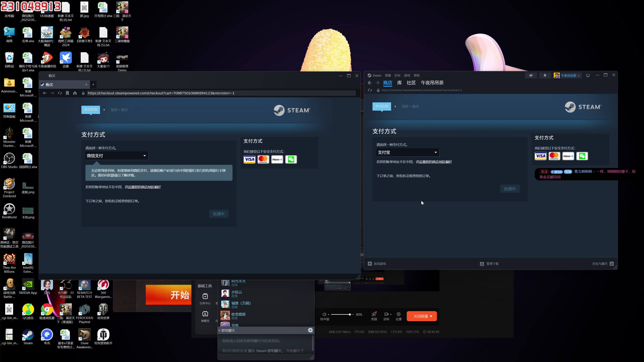Switch to 社区 tab in Steam
This screenshot has height=362, width=644.
point(411,83)
